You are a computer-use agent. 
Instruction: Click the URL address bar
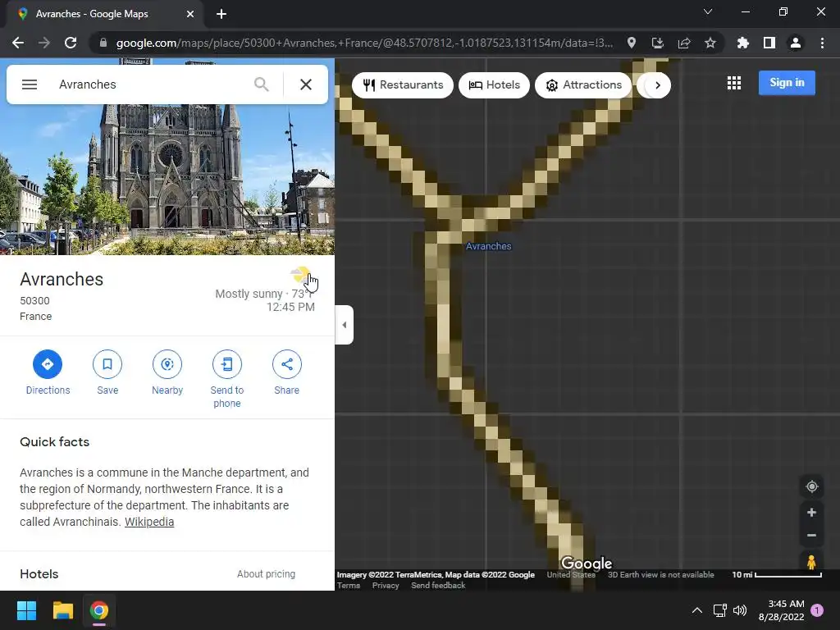tap(364, 43)
